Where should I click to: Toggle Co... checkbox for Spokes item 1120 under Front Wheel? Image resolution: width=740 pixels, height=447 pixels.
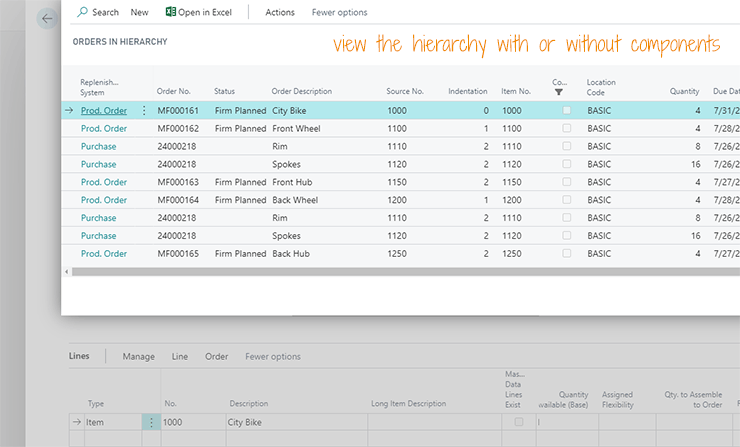coord(566,164)
